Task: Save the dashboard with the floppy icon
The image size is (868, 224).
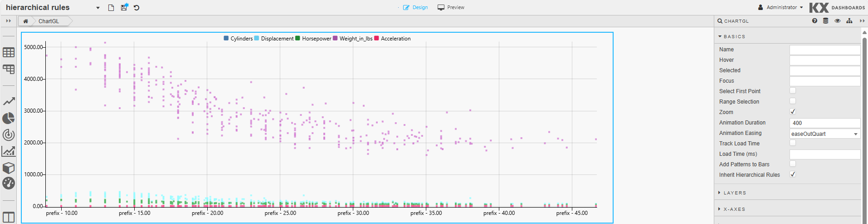Action: [124, 7]
